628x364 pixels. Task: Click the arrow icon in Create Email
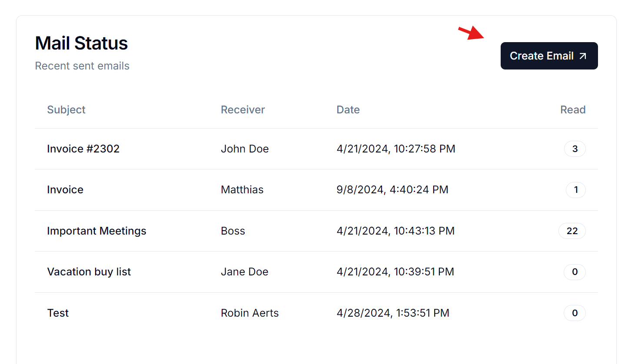coord(583,56)
